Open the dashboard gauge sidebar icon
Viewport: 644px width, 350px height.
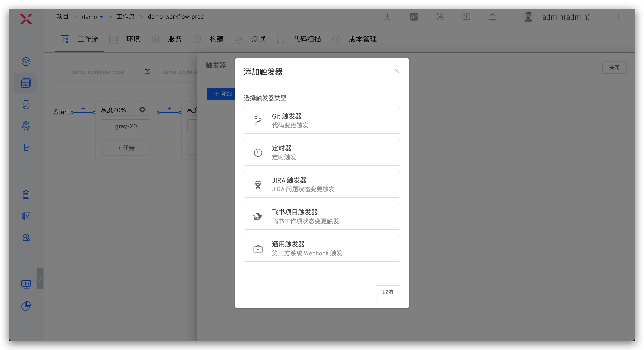tap(26, 62)
